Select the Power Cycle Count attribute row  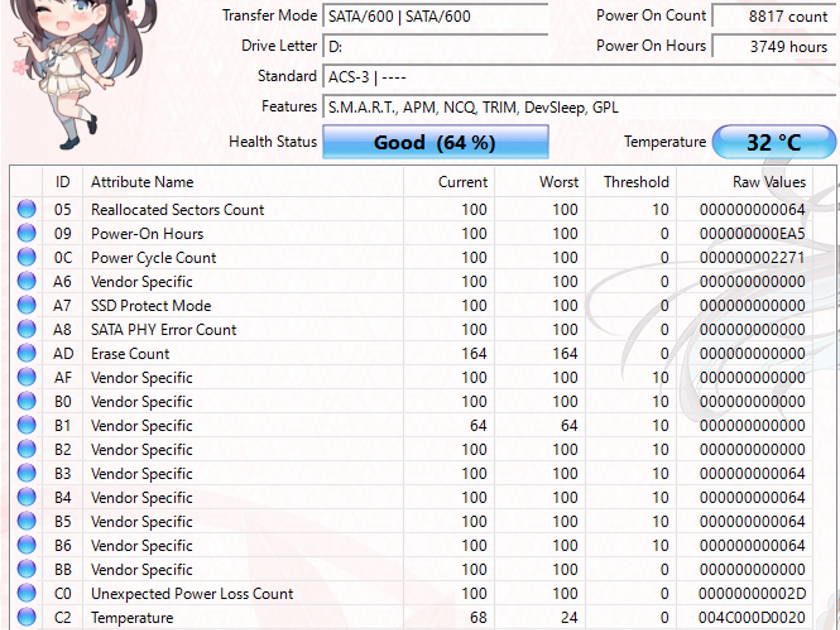click(x=411, y=258)
